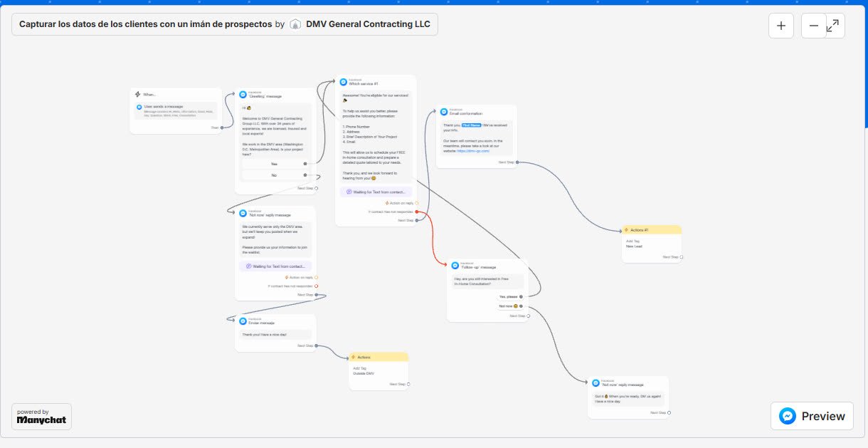Click the Messenger icon of 'Which service #1' node
The height and width of the screenshot is (448, 868).
343,83
